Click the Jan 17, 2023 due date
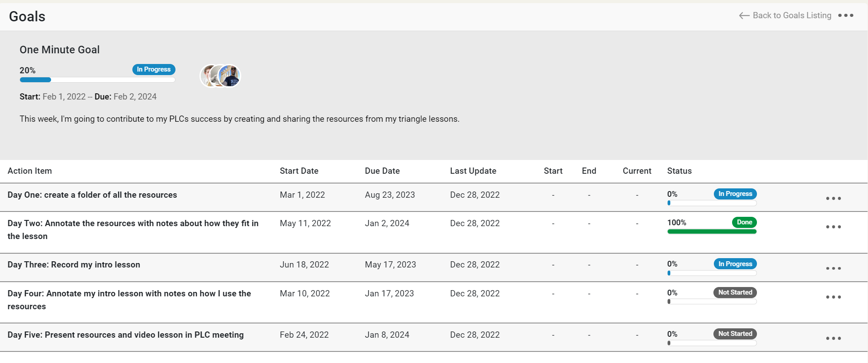Image resolution: width=868 pixels, height=363 pixels. pyautogui.click(x=390, y=294)
